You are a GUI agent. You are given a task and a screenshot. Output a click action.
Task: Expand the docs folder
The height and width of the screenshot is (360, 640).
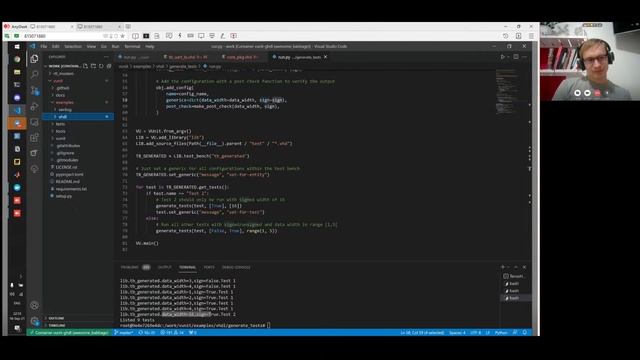(60, 95)
